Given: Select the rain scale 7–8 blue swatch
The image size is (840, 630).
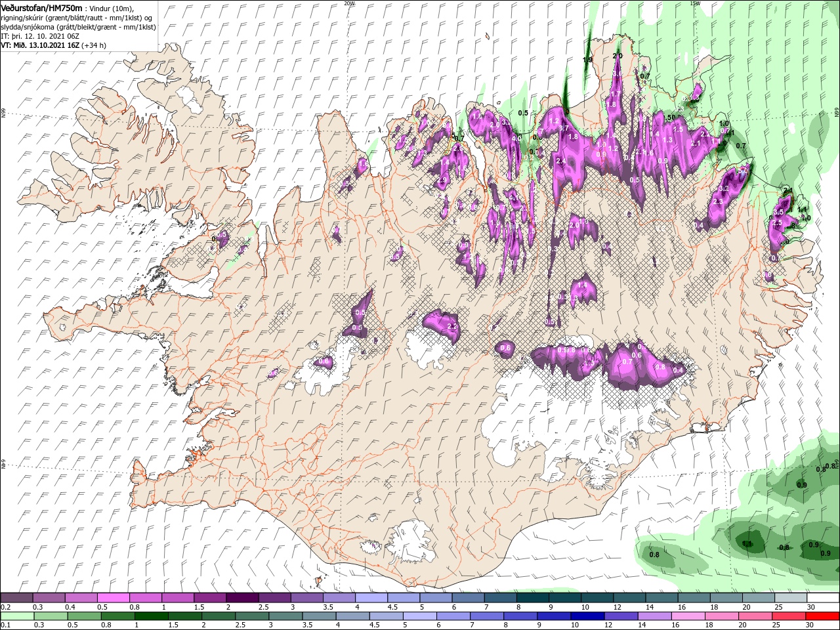Looking at the screenshot, I should pyautogui.click(x=488, y=616).
